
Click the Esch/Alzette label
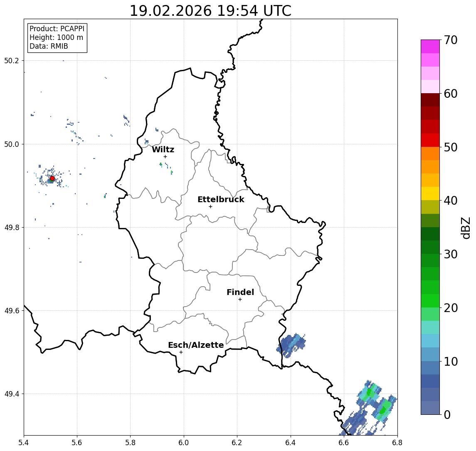[196, 345]
